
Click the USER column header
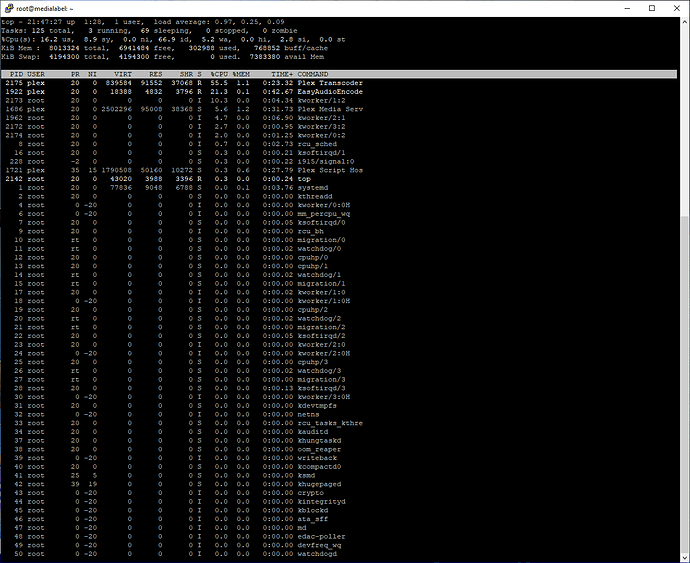click(36, 74)
